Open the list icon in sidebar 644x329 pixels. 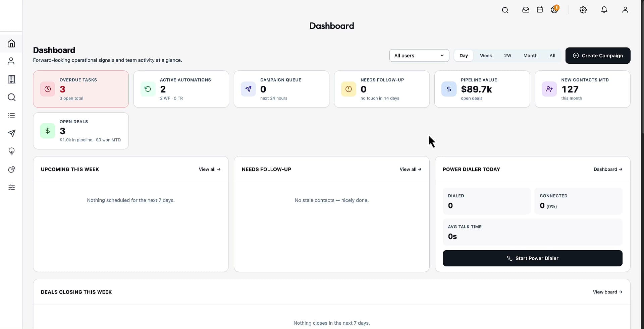coord(11,115)
